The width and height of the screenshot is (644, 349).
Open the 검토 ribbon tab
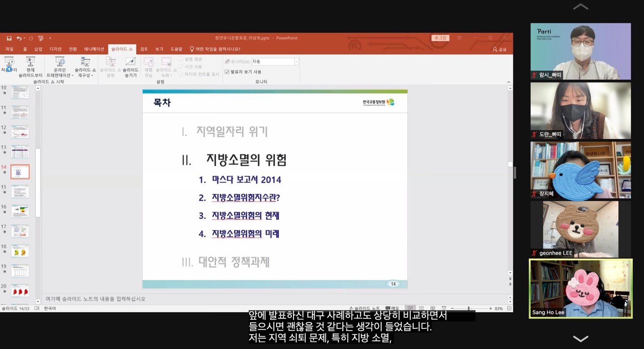pyautogui.click(x=144, y=49)
